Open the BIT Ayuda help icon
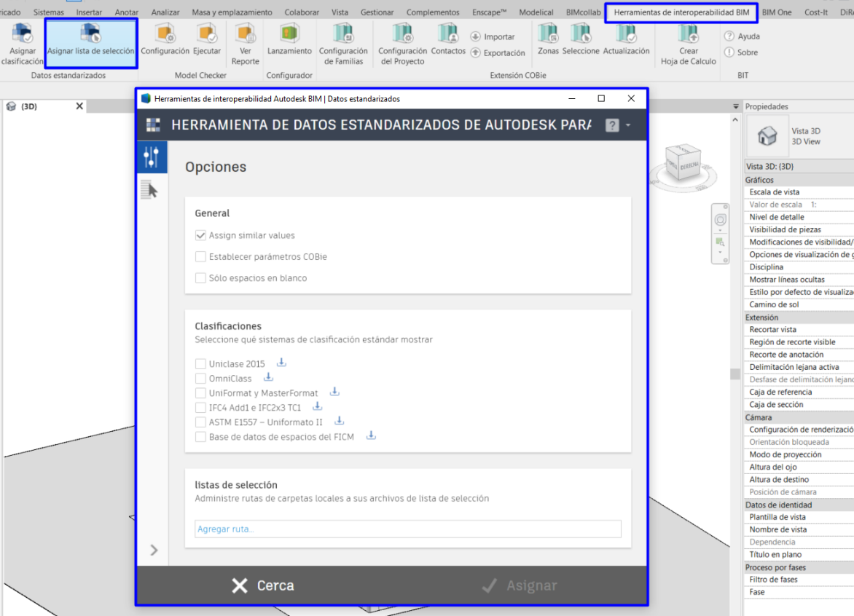 pyautogui.click(x=729, y=36)
